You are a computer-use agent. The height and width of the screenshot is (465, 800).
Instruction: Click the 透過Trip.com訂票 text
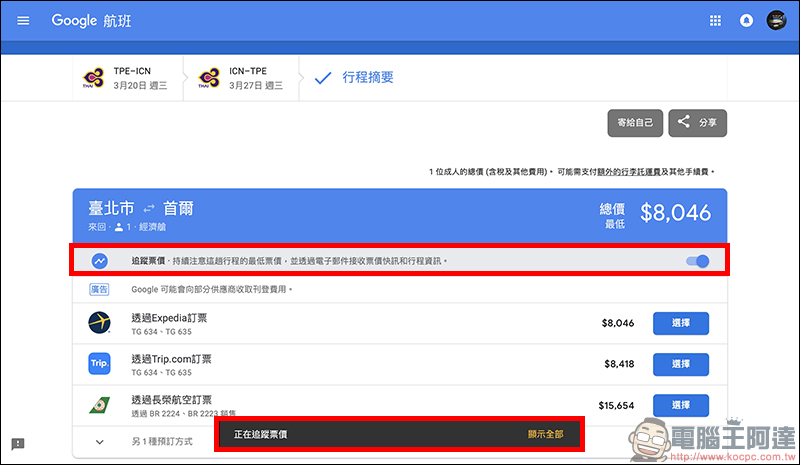coord(171,359)
